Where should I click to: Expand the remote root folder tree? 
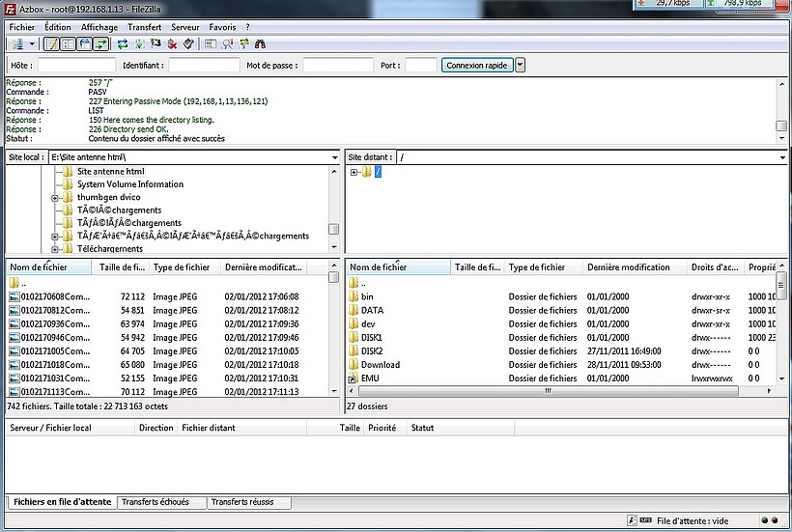coord(354,172)
